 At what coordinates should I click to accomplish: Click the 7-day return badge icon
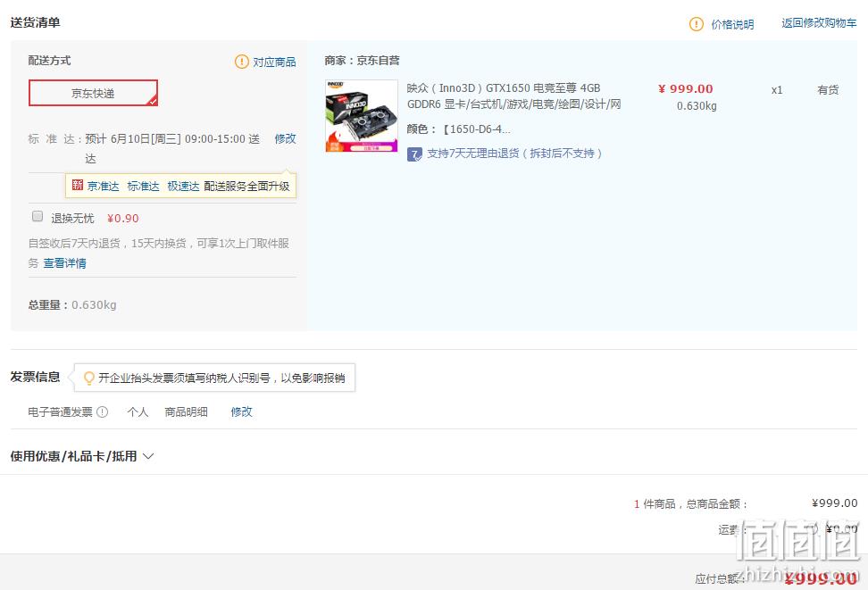tap(414, 154)
